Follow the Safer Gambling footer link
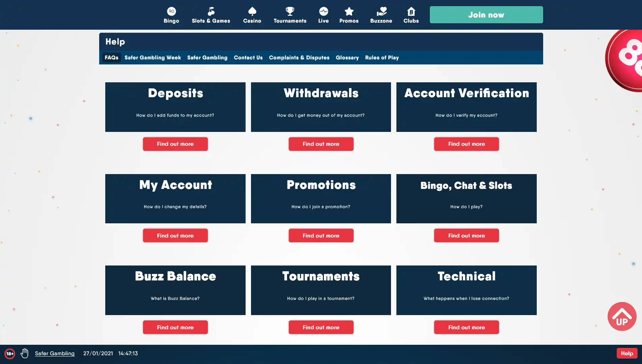 [55, 354]
